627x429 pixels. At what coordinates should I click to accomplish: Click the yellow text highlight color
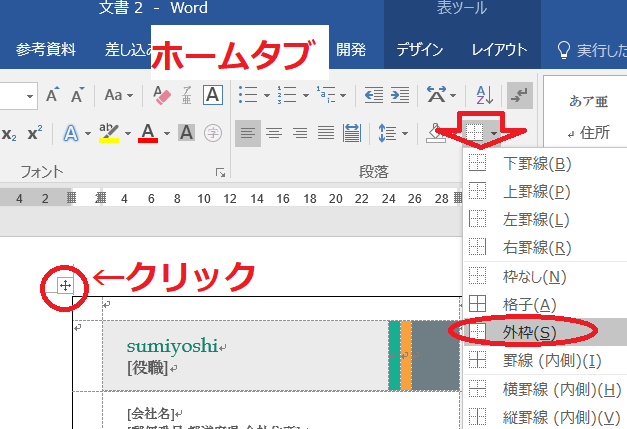110,133
